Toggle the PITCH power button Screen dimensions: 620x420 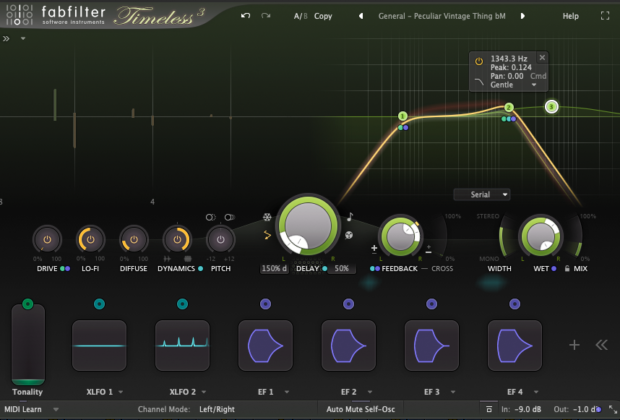221,239
